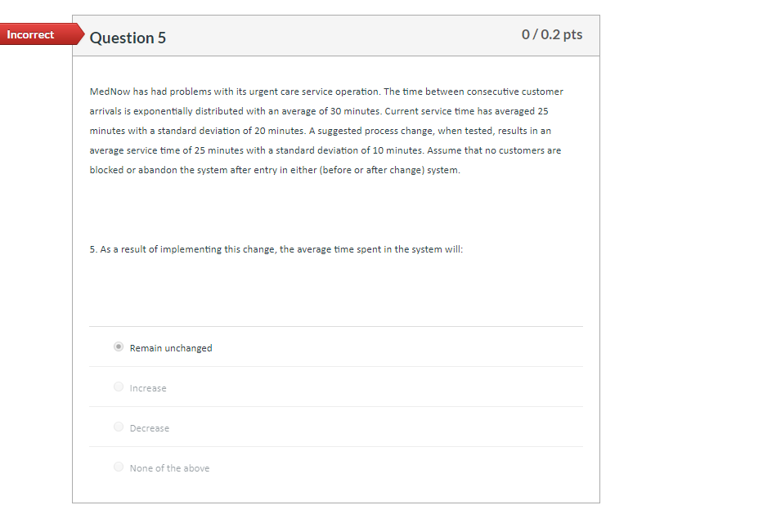772x532 pixels.
Task: Click the "Remain unchanged" answer label
Action: [170, 347]
